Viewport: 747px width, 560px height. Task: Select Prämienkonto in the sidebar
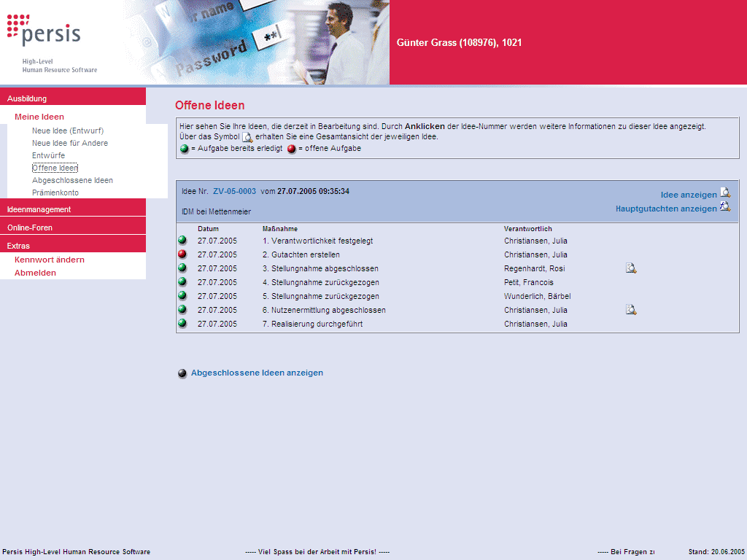pyautogui.click(x=55, y=192)
